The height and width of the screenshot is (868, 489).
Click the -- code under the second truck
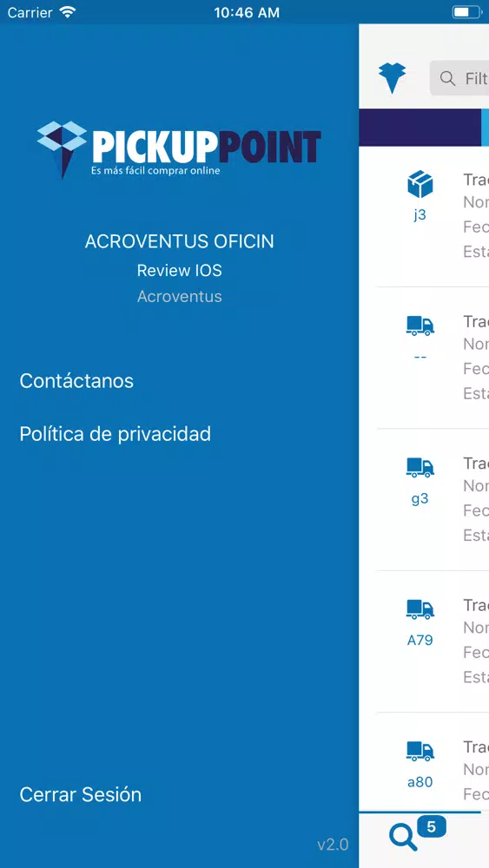click(420, 357)
